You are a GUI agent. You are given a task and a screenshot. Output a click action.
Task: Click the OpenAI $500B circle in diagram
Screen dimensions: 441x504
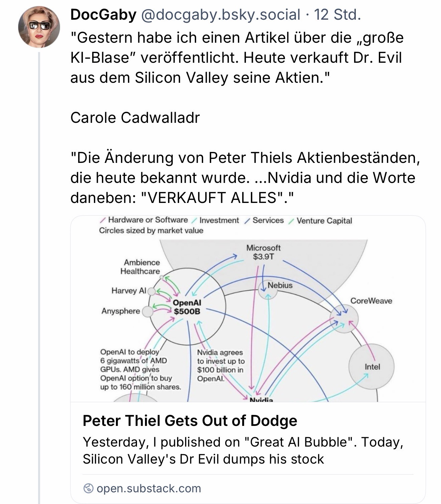click(187, 307)
